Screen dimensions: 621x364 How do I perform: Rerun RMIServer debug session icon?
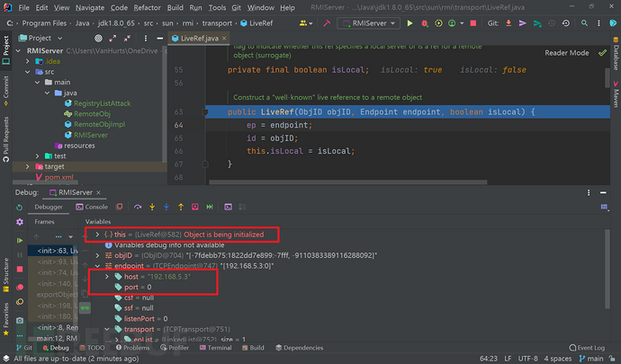pyautogui.click(x=20, y=208)
